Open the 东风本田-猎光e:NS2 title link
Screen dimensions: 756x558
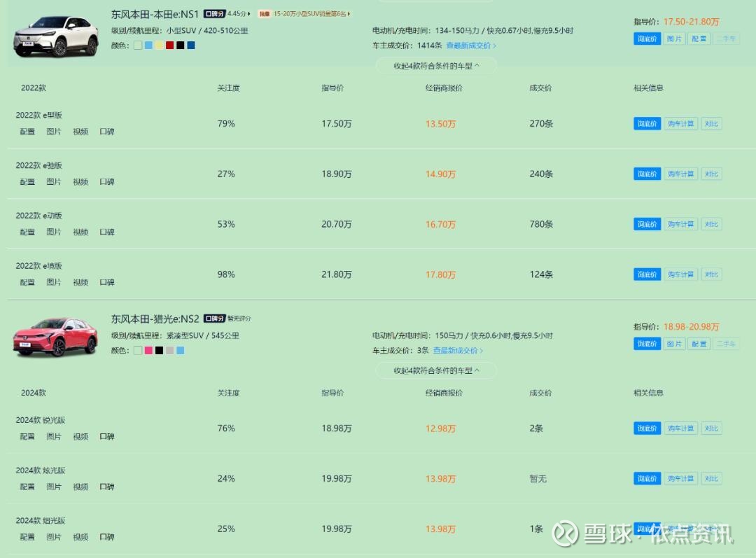point(155,319)
